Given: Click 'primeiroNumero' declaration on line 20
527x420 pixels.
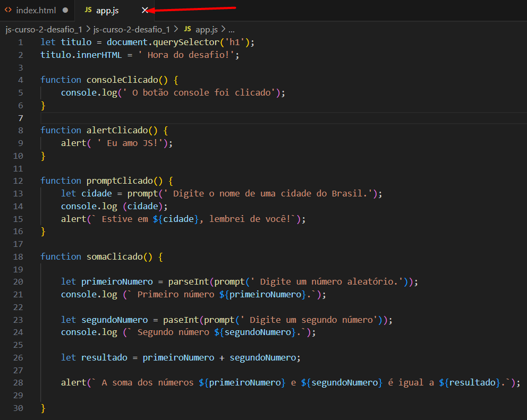Looking at the screenshot, I should click(117, 282).
